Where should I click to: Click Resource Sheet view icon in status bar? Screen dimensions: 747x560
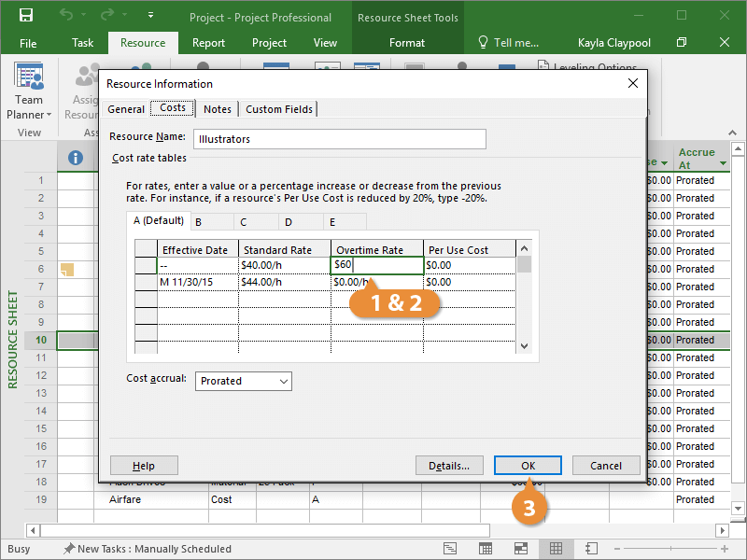coord(556,549)
